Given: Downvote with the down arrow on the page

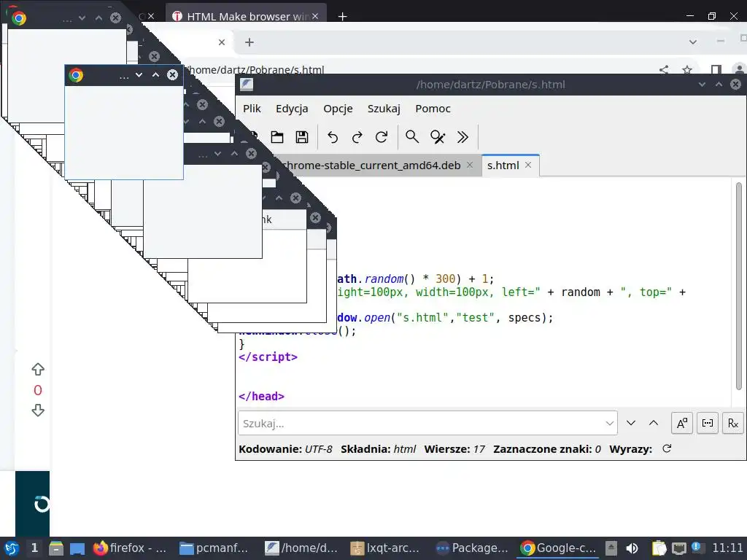Looking at the screenshot, I should coord(38,410).
